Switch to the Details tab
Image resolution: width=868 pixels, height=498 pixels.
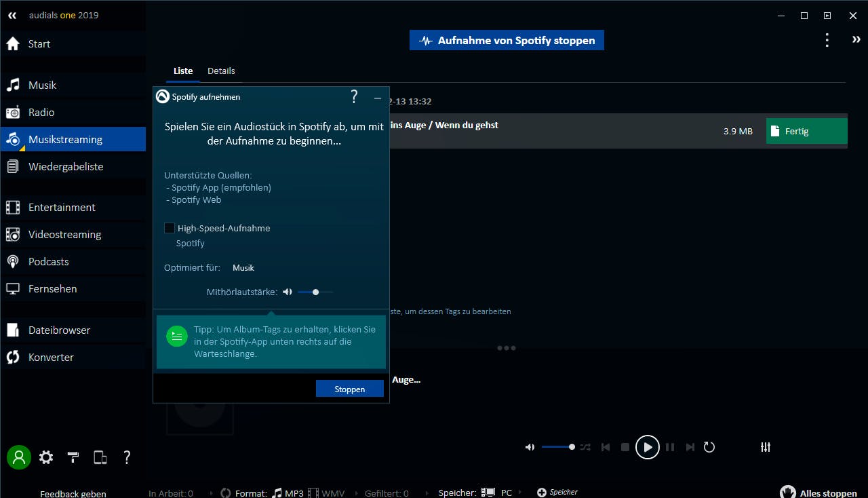point(221,71)
